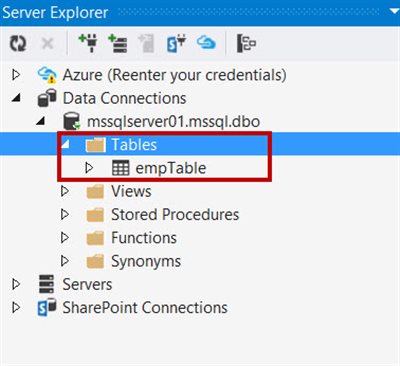
Task: Click the Connect to Server icon
Action: [x=118, y=43]
